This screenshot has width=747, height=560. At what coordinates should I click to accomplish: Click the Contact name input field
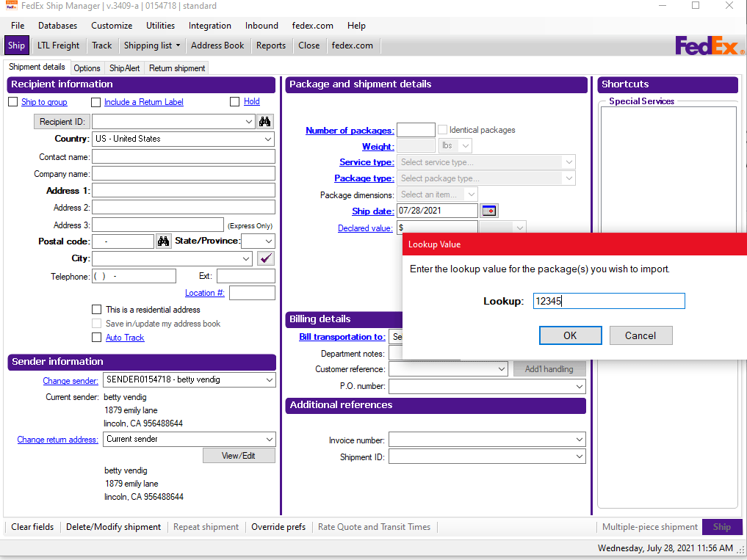(184, 156)
